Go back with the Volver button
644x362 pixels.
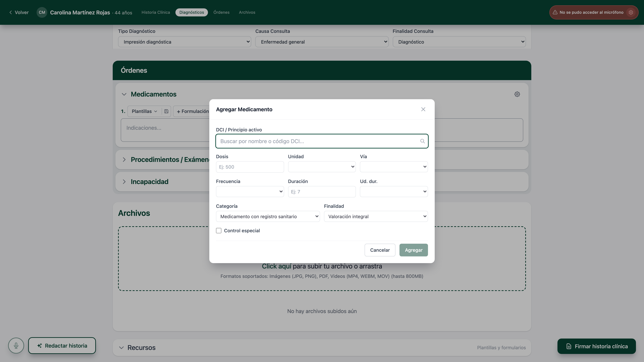pos(19,12)
